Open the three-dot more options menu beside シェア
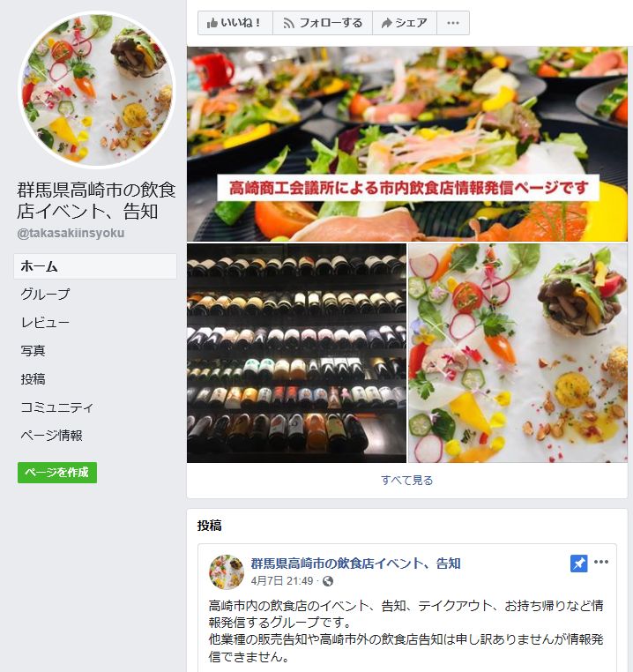 tap(453, 23)
